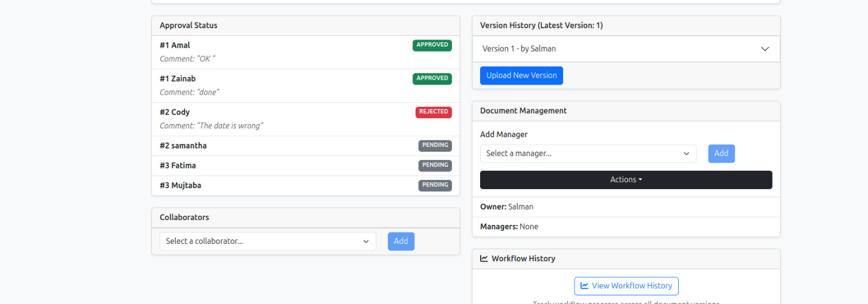Viewport: 868px width, 304px height.
Task: Click the APPROVED badge for Zainab
Action: 432,79
